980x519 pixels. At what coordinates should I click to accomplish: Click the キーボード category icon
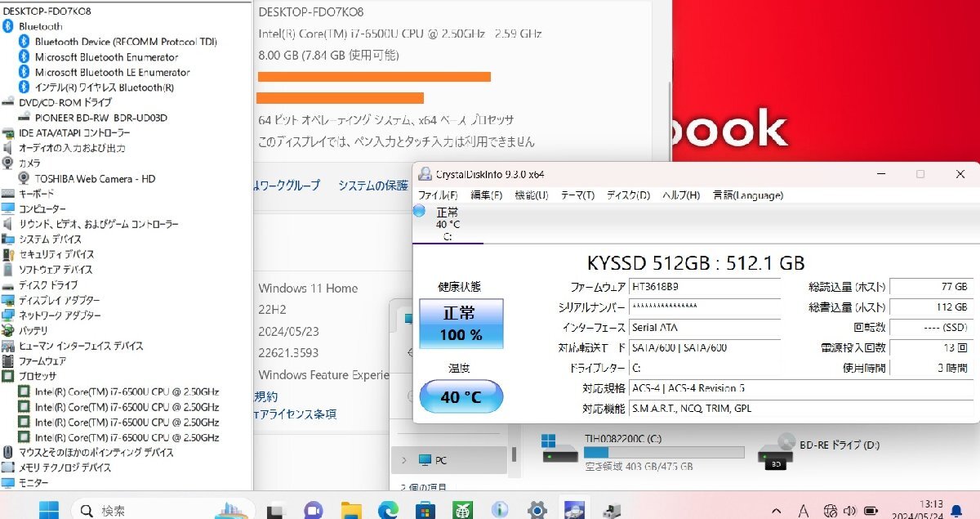(x=8, y=194)
